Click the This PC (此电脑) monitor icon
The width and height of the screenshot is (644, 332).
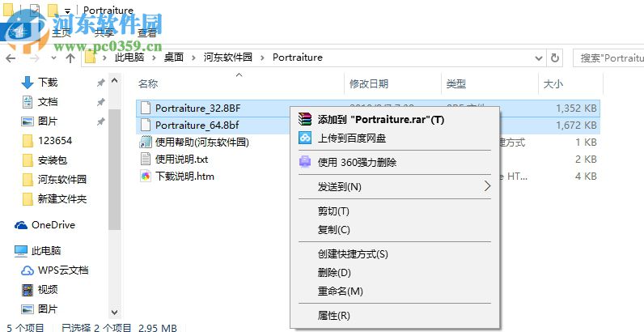click(x=21, y=251)
